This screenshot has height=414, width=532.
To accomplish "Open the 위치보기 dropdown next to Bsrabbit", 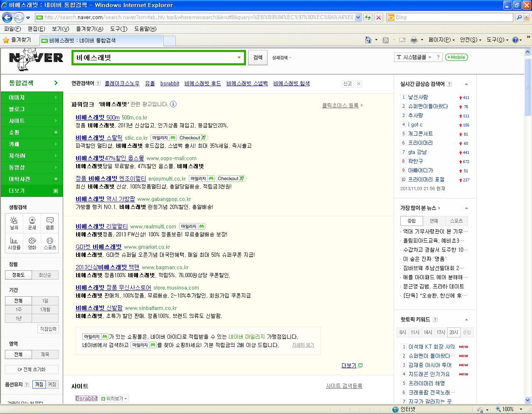I will click(114, 399).
